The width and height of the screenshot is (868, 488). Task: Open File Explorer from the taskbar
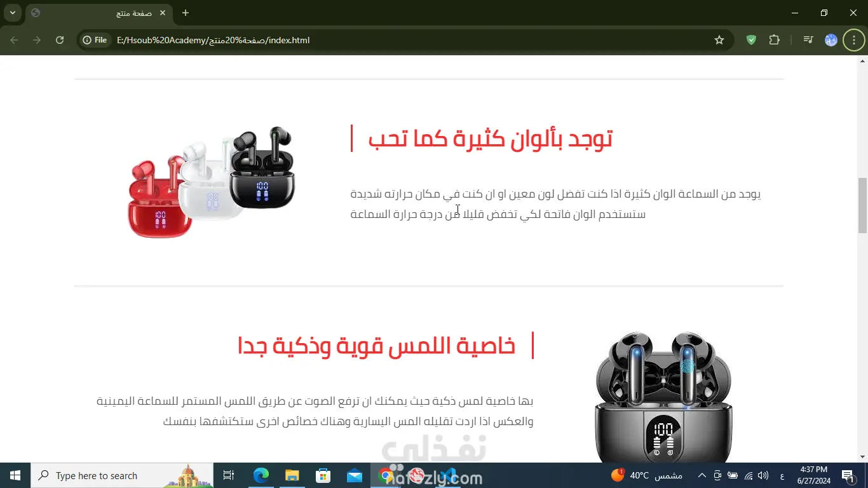pyautogui.click(x=292, y=475)
